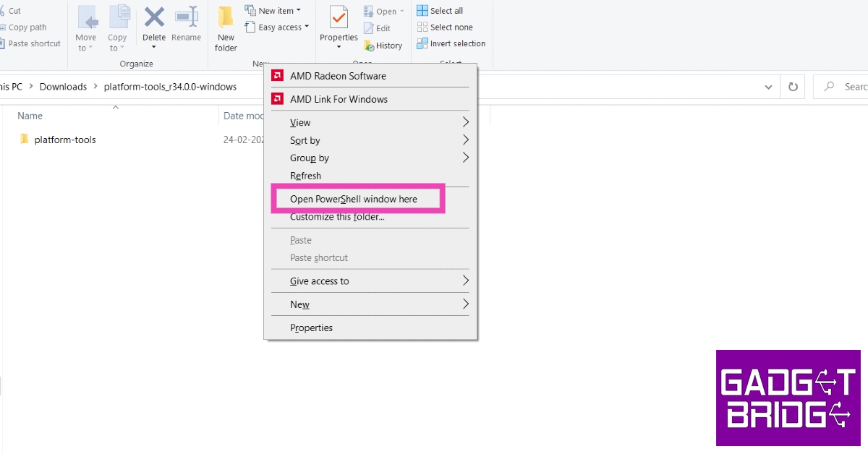Choose Customize this folder from context menu
The width and height of the screenshot is (868, 454).
point(337,217)
